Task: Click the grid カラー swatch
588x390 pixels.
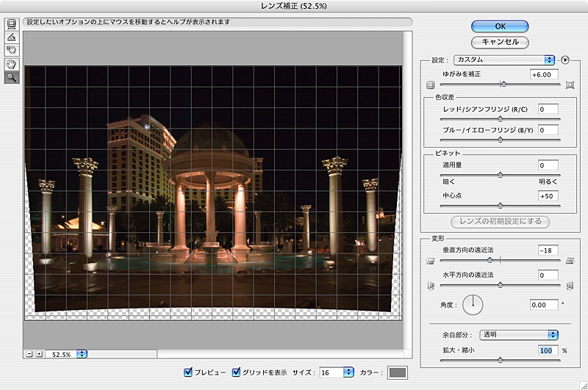Action: [398, 373]
